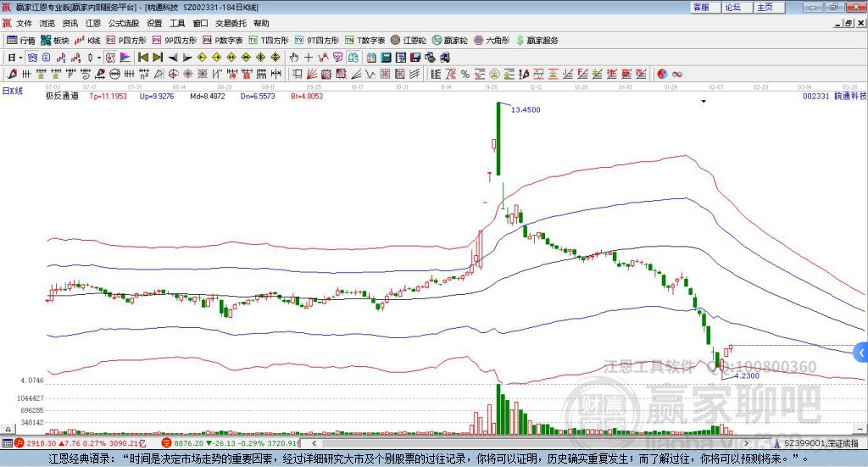Open the calculator icon
This screenshot has width=868, height=467.
[386, 58]
